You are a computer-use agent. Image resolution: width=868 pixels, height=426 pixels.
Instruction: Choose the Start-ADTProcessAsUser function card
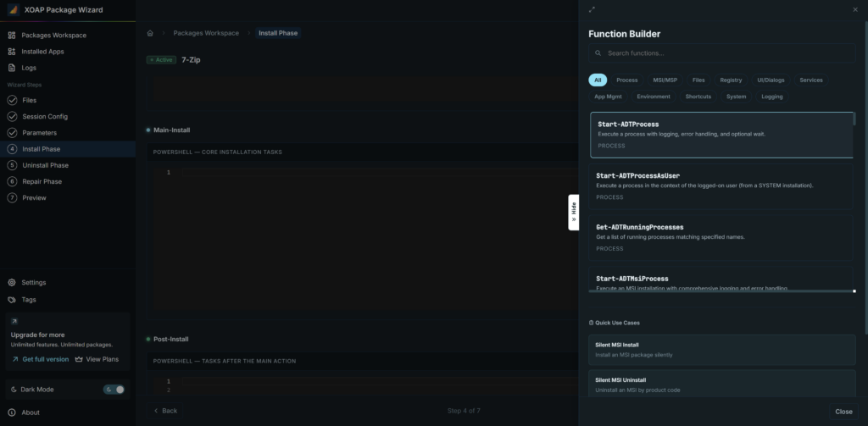[721, 186]
